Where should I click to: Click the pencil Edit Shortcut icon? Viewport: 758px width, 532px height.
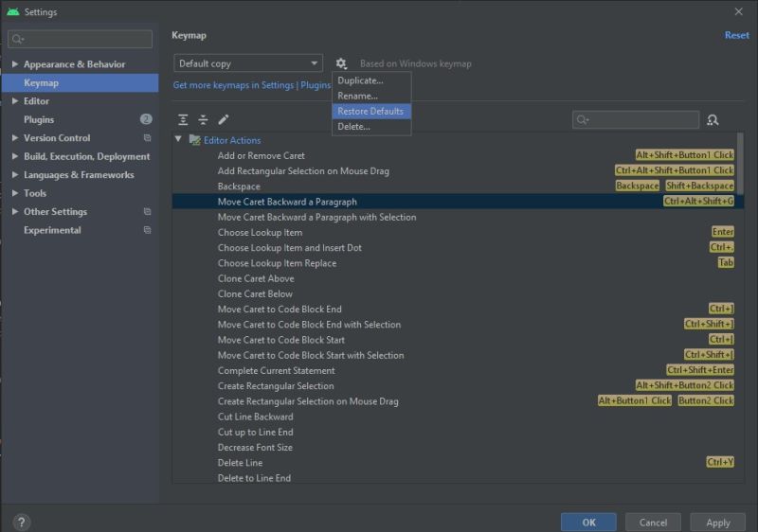tap(224, 119)
